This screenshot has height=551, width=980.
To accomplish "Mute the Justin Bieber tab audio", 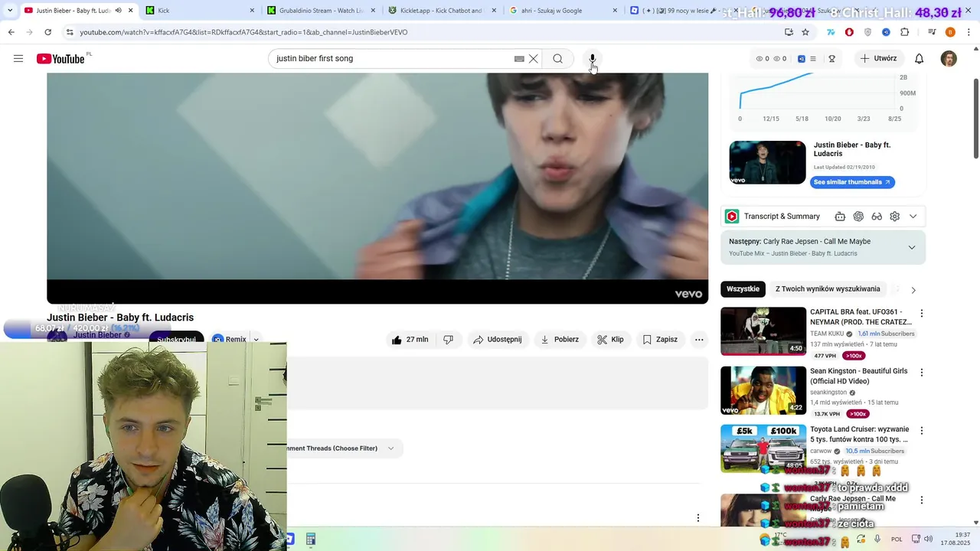I will point(118,11).
